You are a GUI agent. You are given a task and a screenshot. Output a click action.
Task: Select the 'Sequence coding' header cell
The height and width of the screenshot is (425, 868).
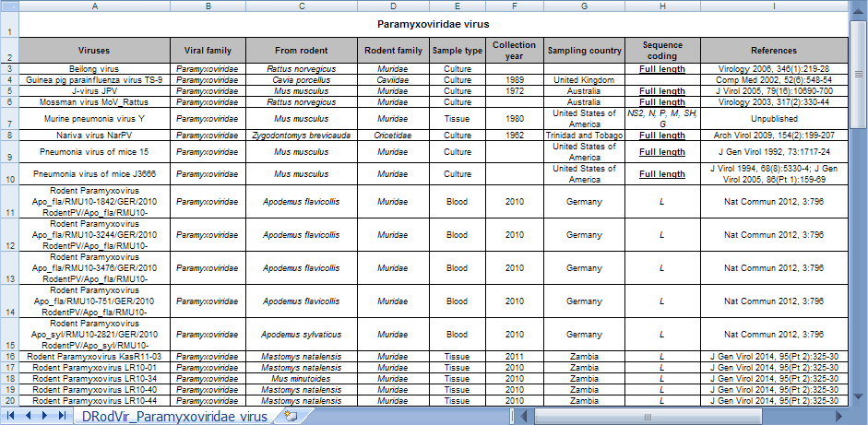[x=662, y=50]
